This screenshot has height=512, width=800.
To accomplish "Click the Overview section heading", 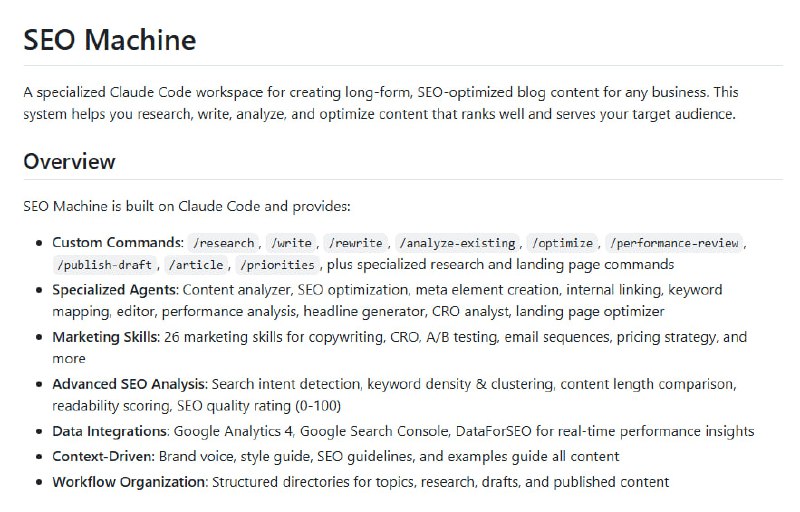I will click(69, 162).
